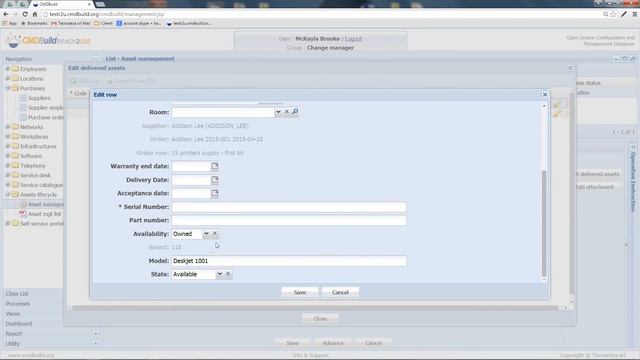Image resolution: width=640 pixels, height=360 pixels.
Task: Open the Software folder
Action: (x=31, y=156)
